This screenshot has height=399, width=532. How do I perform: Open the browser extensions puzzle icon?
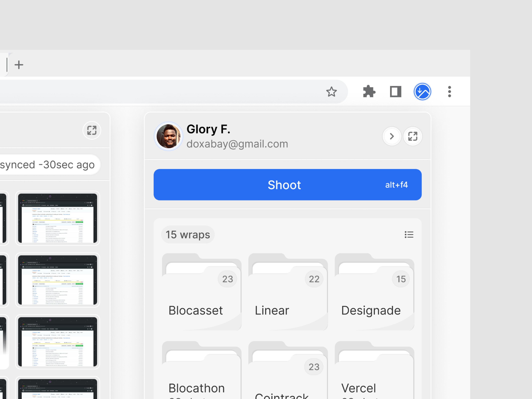[369, 92]
